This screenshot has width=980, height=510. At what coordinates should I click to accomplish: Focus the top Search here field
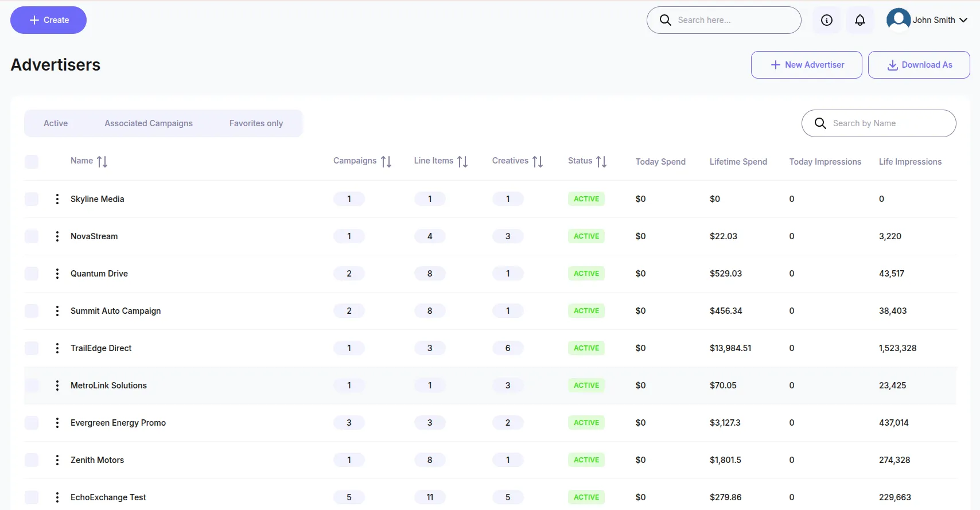724,20
